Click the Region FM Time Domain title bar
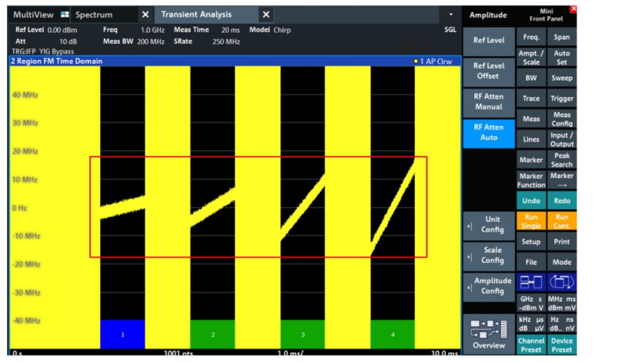This screenshot has width=644, height=362. tap(234, 61)
